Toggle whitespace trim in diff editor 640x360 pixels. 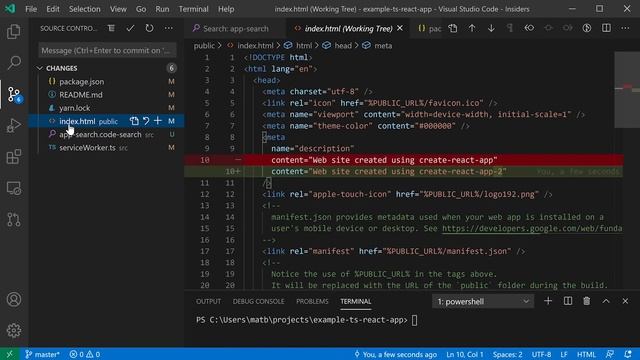(x=510, y=28)
